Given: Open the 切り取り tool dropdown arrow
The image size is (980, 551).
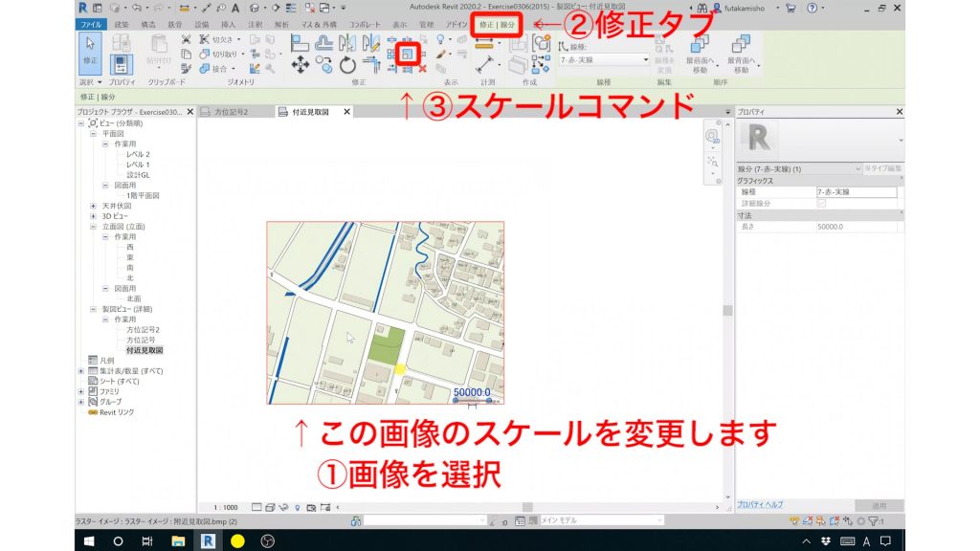Looking at the screenshot, I should pos(242,54).
